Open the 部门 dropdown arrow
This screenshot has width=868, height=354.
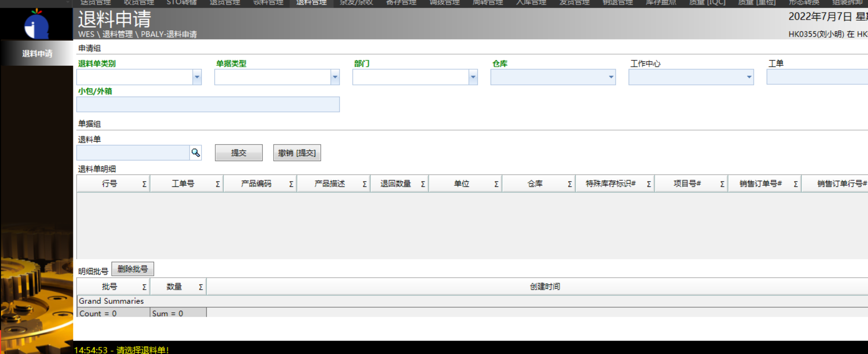473,77
